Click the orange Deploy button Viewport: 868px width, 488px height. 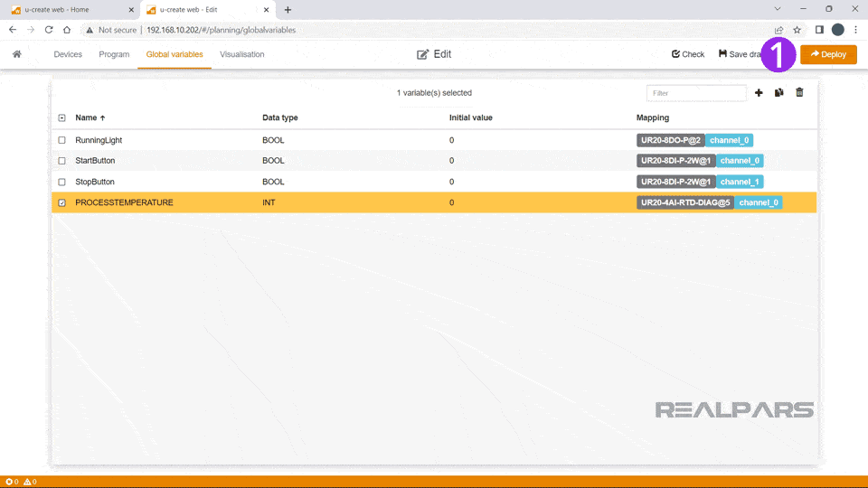point(828,54)
